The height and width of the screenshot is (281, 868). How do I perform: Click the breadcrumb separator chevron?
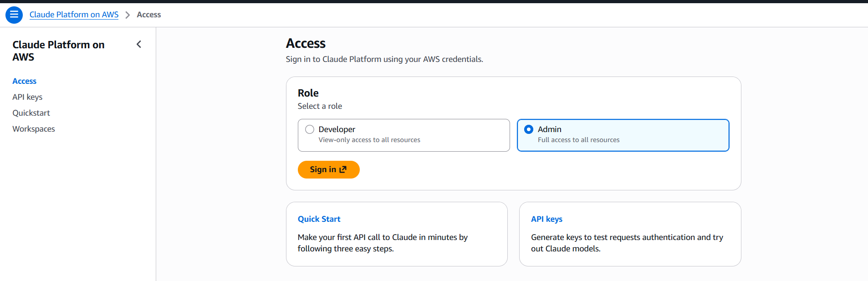[x=128, y=15]
